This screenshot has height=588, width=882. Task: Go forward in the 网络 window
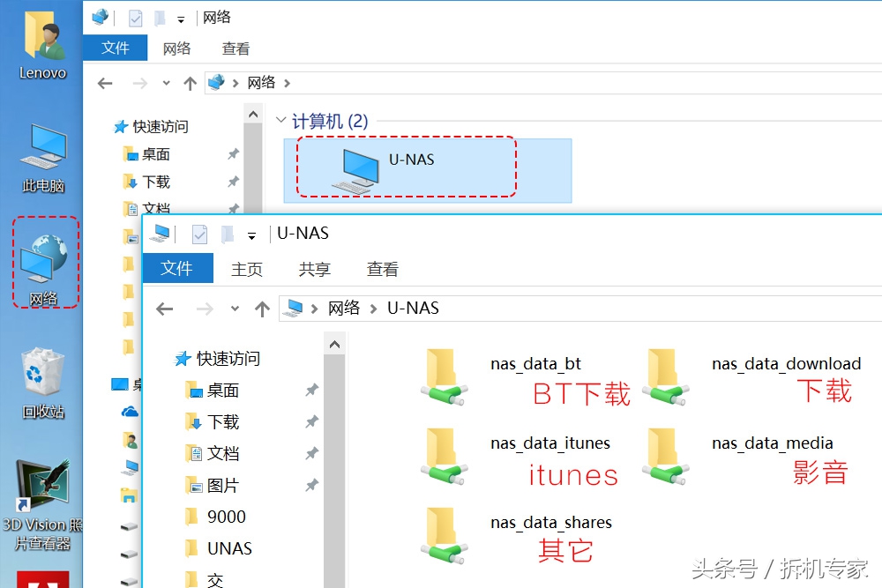tap(139, 84)
